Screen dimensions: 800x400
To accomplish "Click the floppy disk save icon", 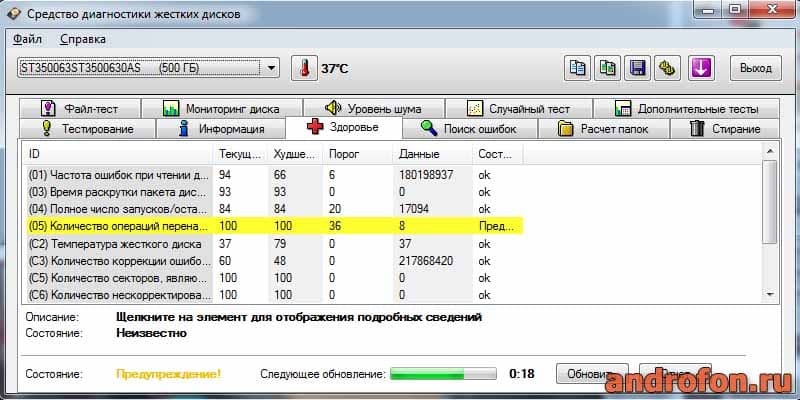I will coord(638,68).
